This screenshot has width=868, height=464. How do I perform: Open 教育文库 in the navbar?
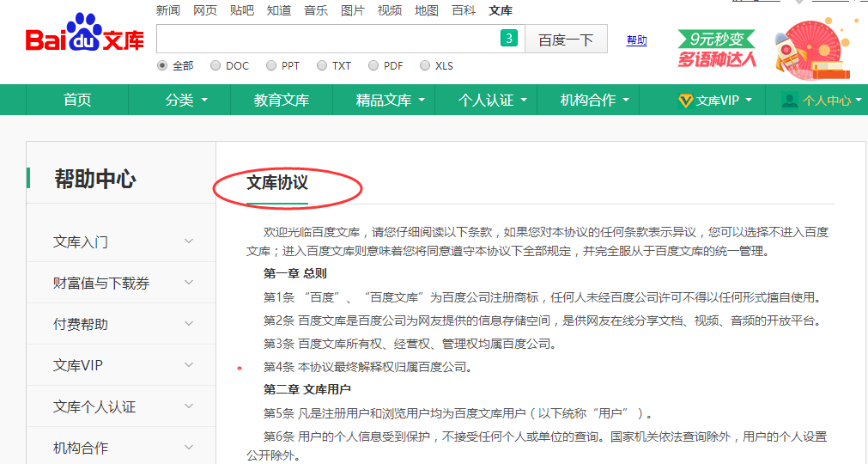point(282,101)
